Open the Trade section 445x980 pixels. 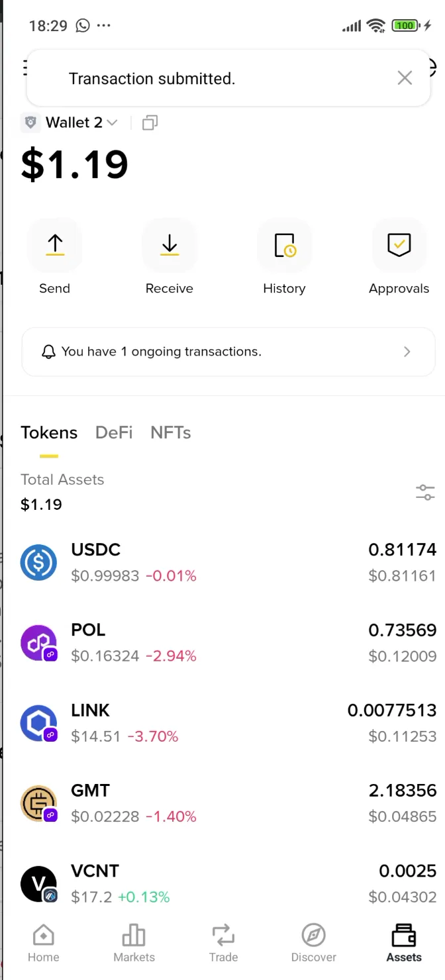pyautogui.click(x=223, y=942)
